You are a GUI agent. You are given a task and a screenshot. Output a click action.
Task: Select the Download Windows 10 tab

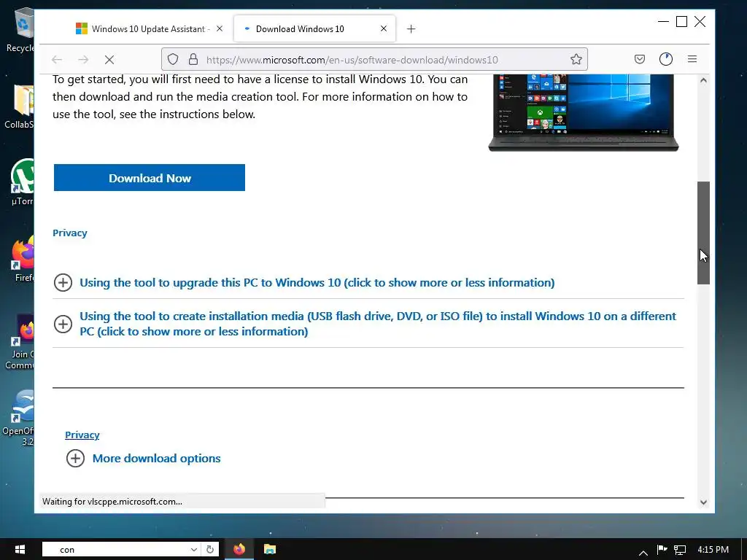314,29
